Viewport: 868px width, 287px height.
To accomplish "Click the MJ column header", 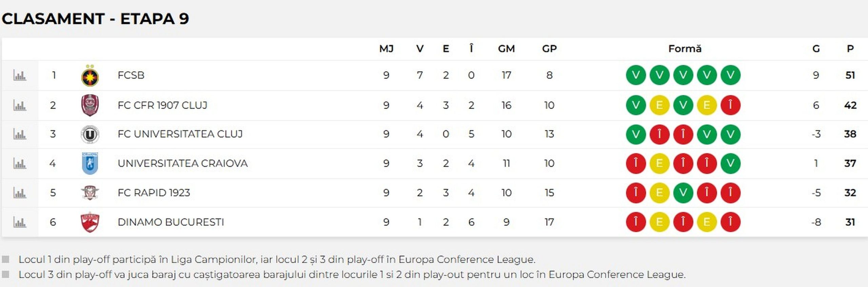I will click(386, 49).
